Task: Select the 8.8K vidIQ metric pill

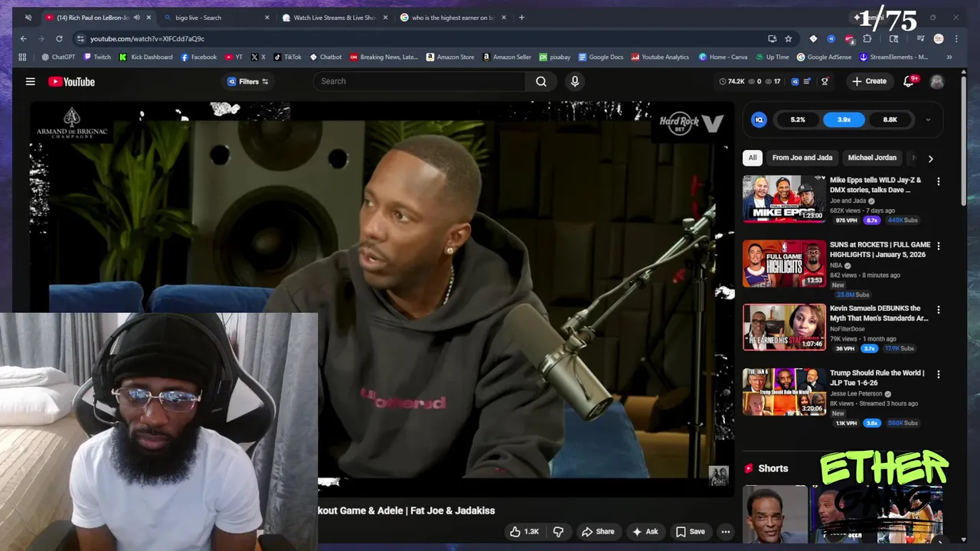Action: (890, 119)
